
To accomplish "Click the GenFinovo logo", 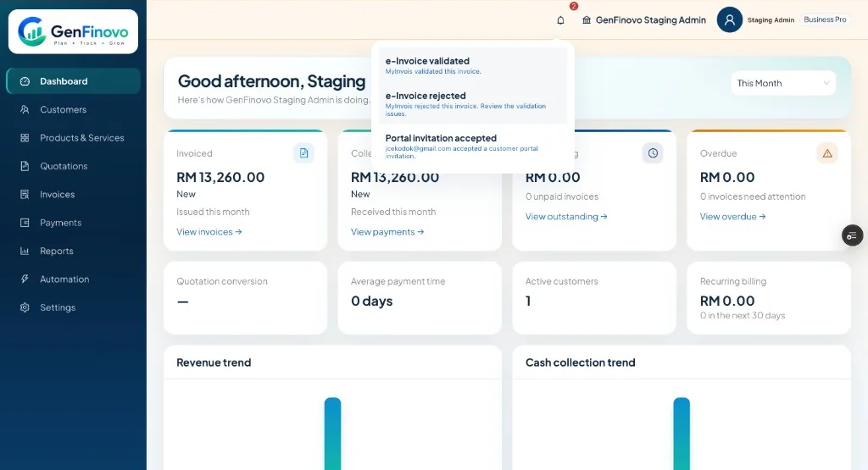I will click(x=73, y=31).
